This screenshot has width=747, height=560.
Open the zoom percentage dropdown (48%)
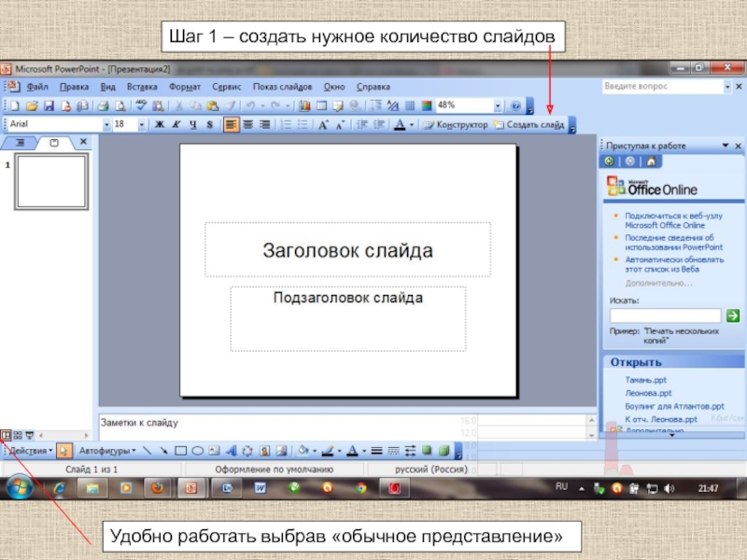click(498, 106)
